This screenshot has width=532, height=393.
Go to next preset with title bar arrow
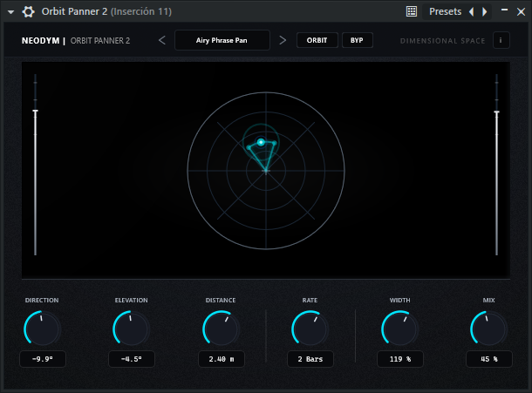[x=485, y=12]
